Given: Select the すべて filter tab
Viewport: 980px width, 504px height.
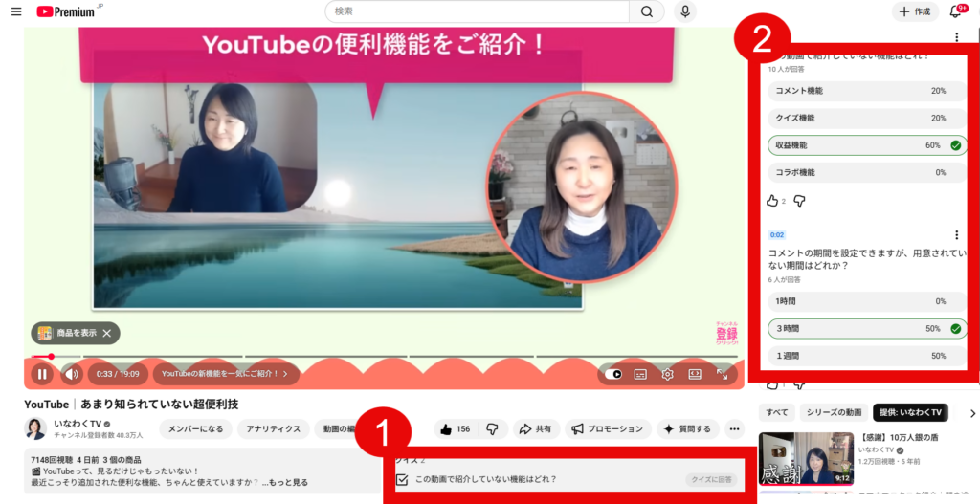Looking at the screenshot, I should click(776, 413).
